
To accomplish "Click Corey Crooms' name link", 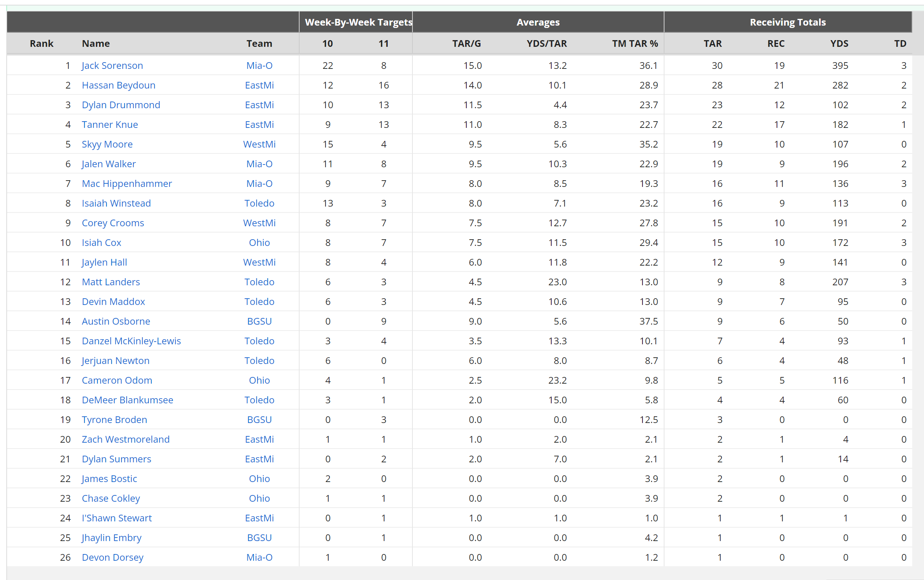I will point(113,223).
